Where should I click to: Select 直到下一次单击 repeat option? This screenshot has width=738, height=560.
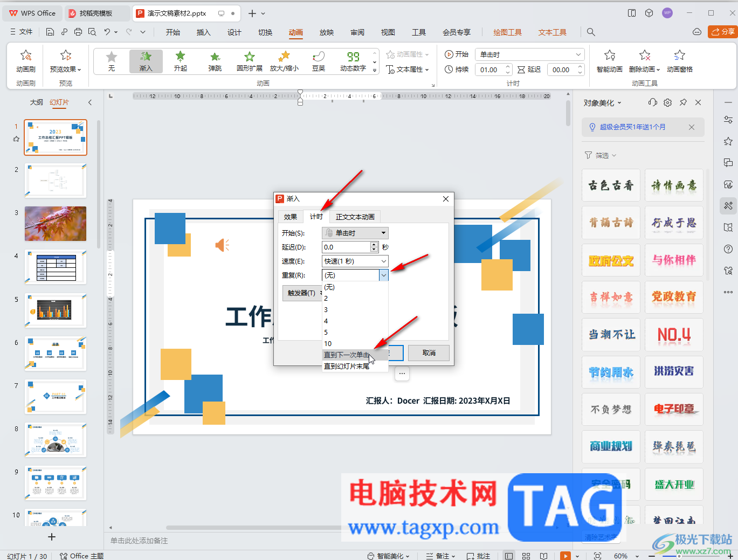[x=355, y=355]
